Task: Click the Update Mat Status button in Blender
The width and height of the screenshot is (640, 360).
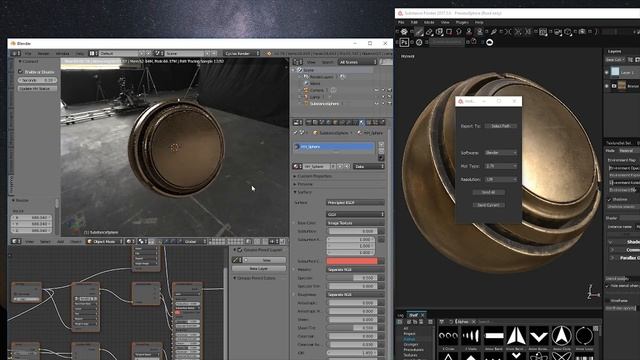Action: coord(37,89)
